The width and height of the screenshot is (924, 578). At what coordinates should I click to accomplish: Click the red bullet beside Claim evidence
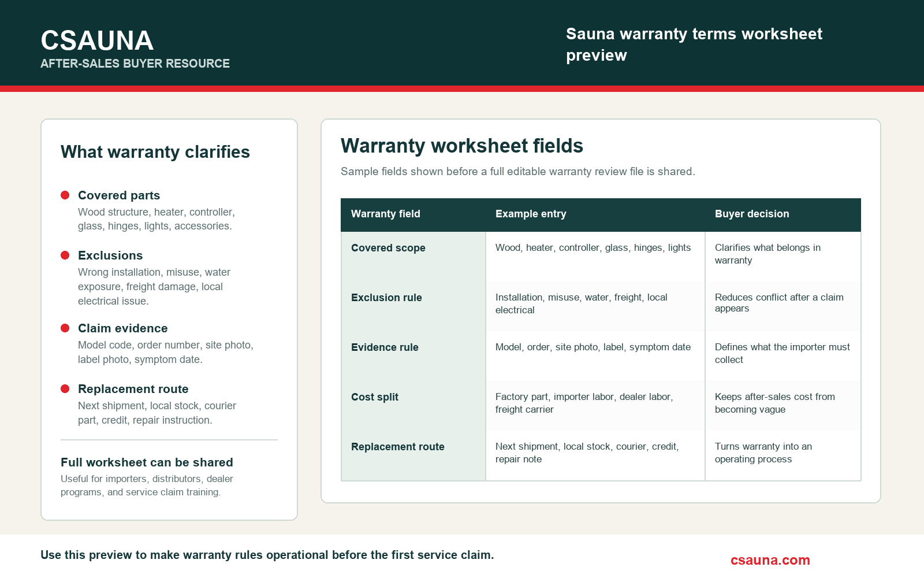coord(65,328)
